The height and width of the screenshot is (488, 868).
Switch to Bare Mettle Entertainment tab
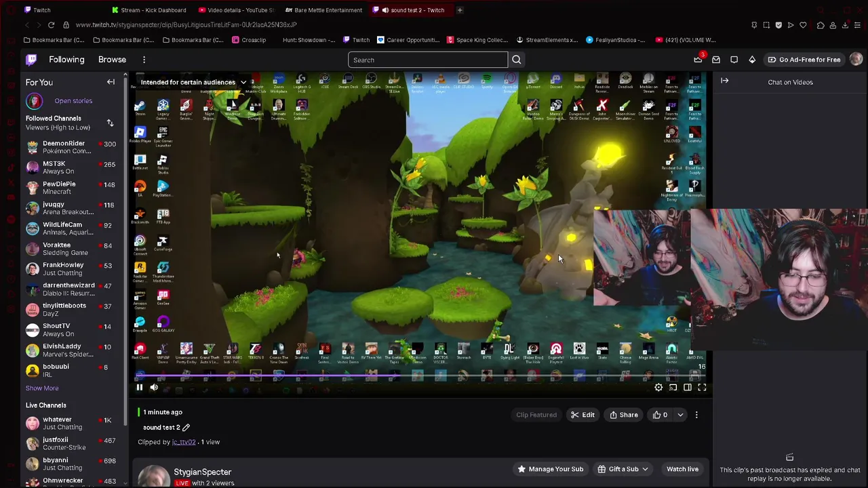pos(324,10)
